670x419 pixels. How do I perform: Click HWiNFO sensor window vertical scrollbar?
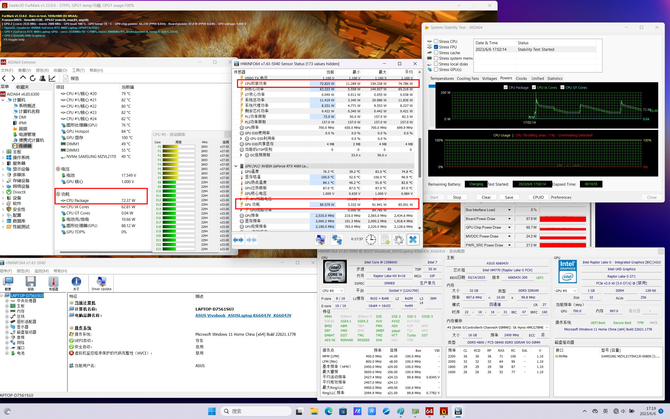click(419, 158)
